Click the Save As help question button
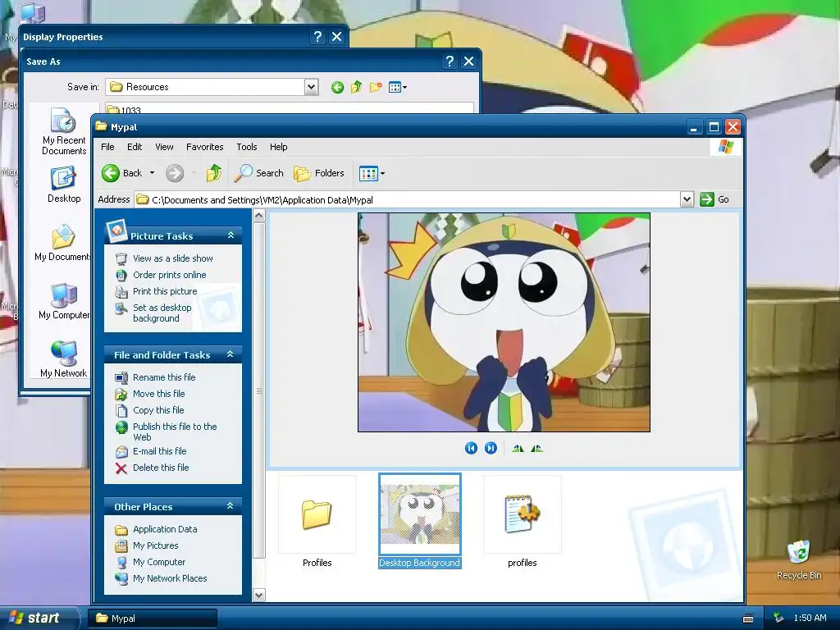 click(x=450, y=62)
